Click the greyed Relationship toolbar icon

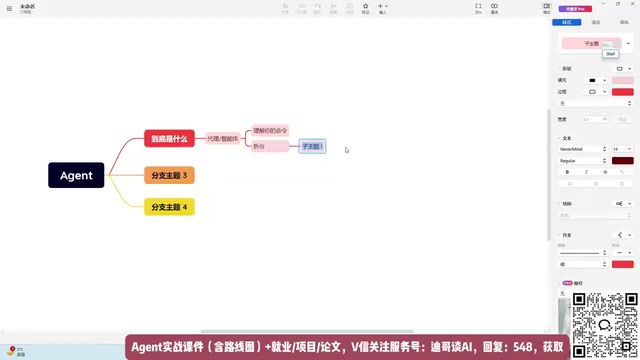click(317, 8)
